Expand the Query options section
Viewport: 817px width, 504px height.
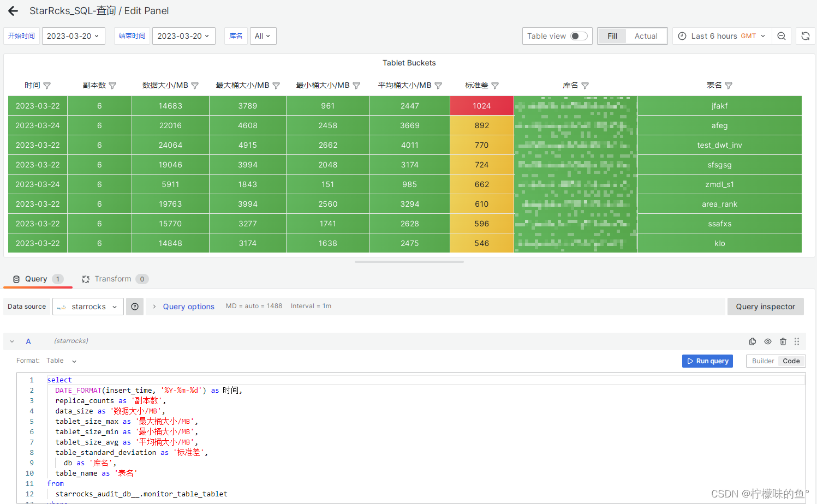point(188,306)
